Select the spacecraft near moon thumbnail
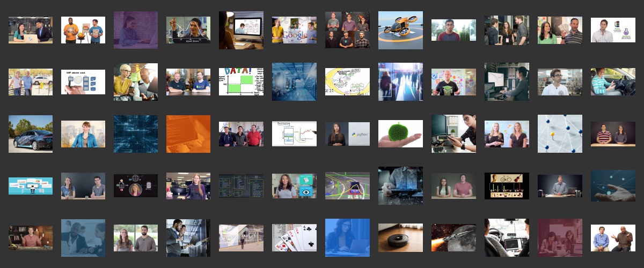The image size is (644, 268). point(453,237)
